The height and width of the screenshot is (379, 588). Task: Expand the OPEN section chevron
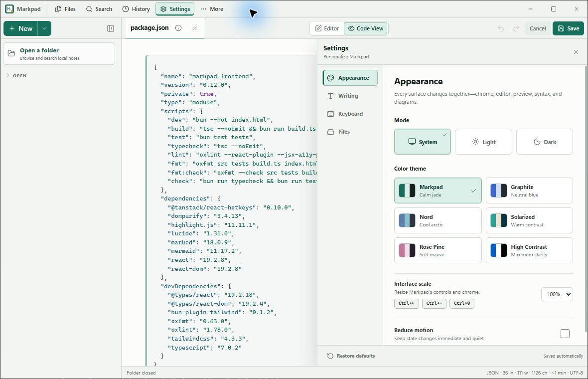tap(8, 75)
